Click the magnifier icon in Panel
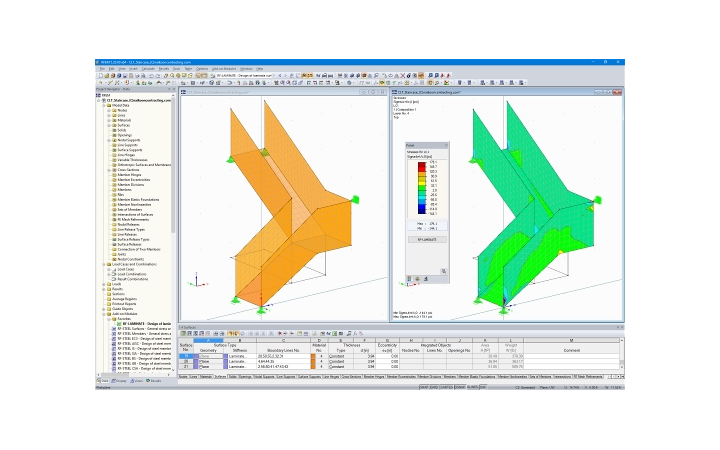 (x=444, y=271)
